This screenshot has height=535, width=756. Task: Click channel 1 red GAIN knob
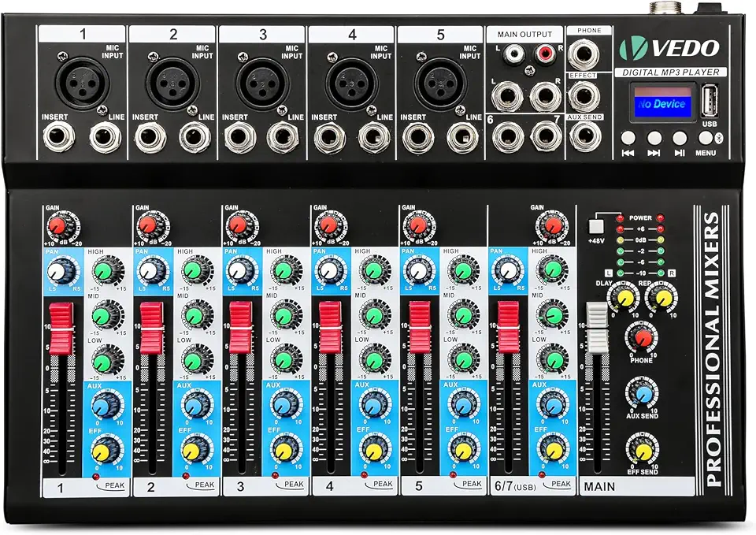(x=57, y=225)
